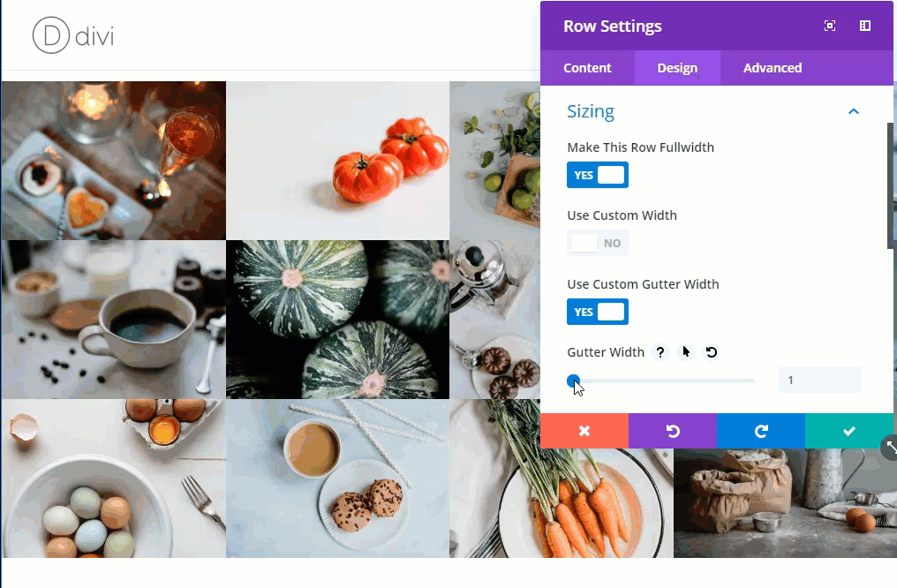Screen dimensions: 897x588
Task: Click the expand modal fullscreen icon
Action: click(x=830, y=26)
